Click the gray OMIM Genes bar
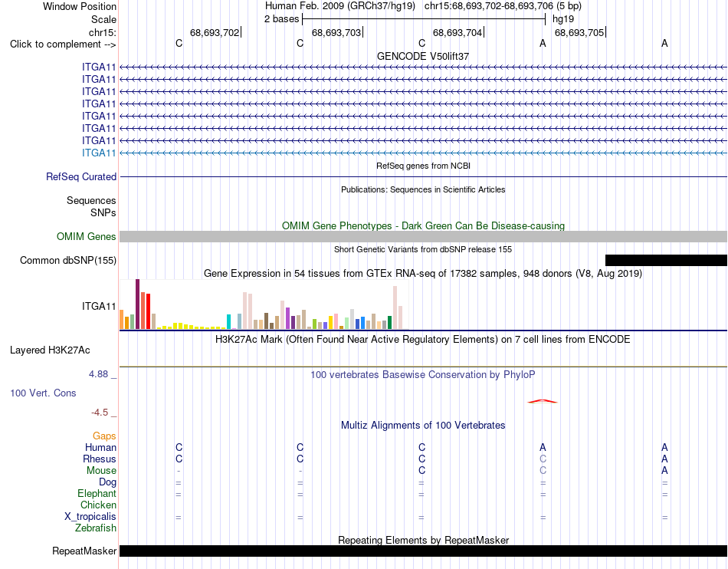This screenshot has height=569, width=728. point(423,236)
